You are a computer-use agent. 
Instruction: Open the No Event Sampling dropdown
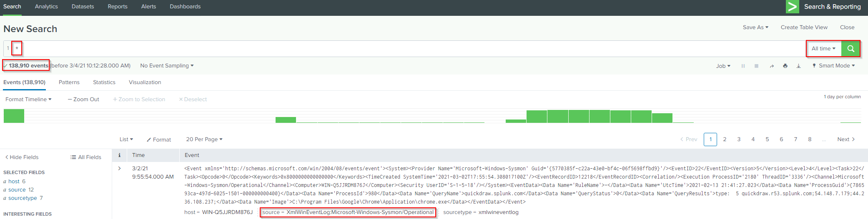click(167, 66)
